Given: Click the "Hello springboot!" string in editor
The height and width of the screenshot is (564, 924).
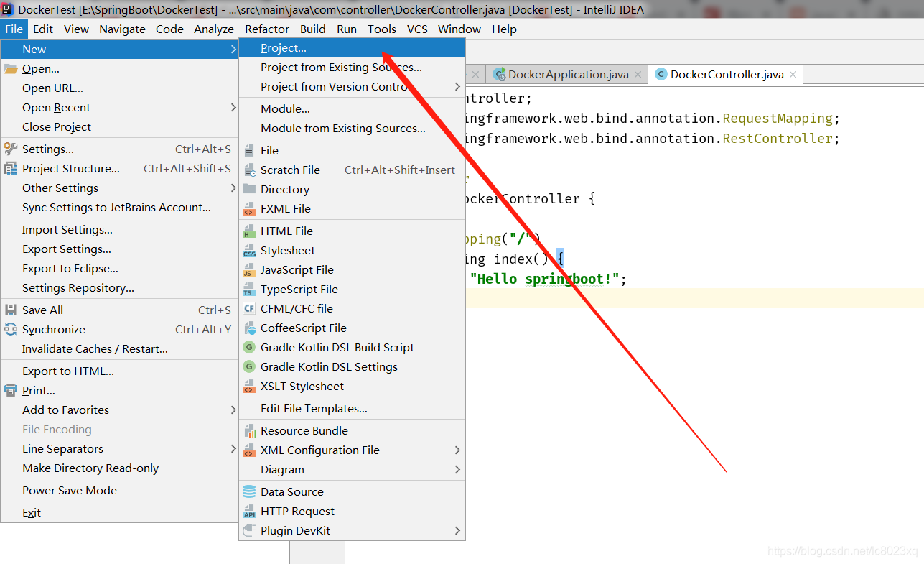Looking at the screenshot, I should click(545, 279).
